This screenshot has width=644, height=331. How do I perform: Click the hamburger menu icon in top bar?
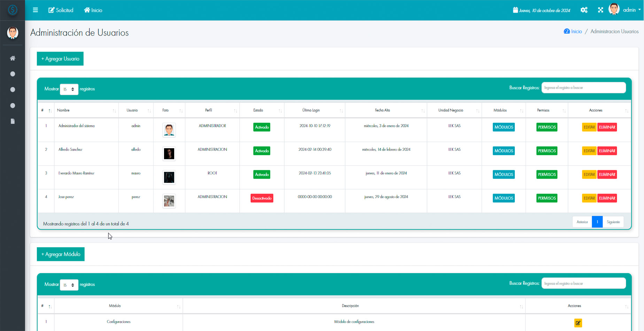(35, 10)
